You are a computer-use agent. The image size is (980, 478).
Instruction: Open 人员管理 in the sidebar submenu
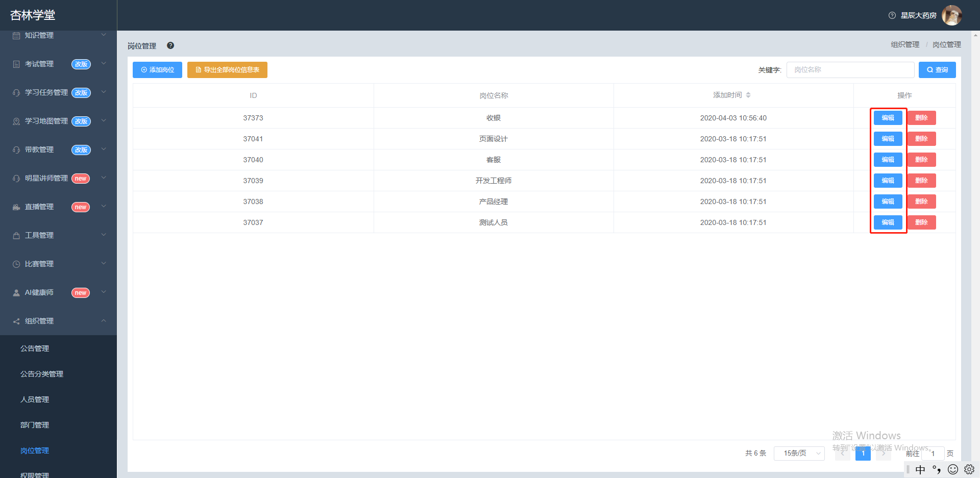pos(35,399)
